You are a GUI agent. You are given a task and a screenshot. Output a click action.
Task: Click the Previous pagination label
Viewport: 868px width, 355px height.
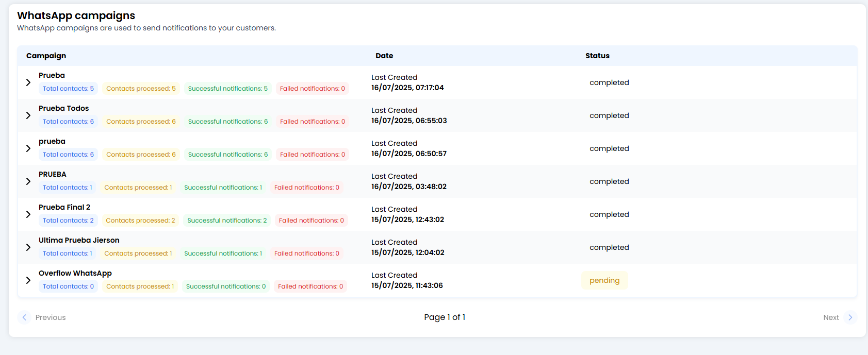pyautogui.click(x=51, y=317)
